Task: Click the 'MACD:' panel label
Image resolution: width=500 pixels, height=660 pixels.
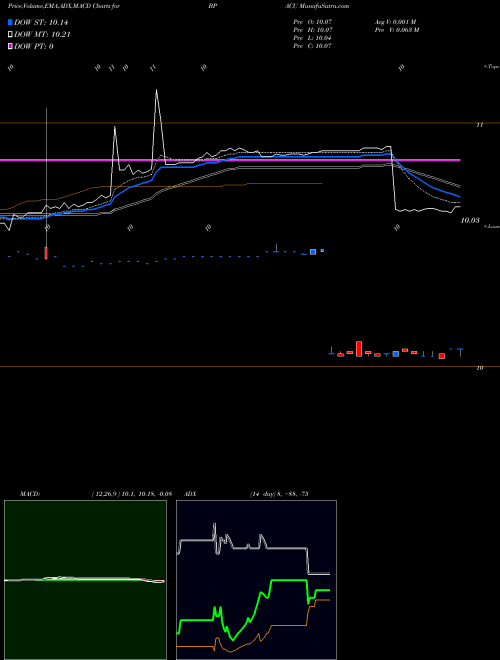Action: [30, 494]
